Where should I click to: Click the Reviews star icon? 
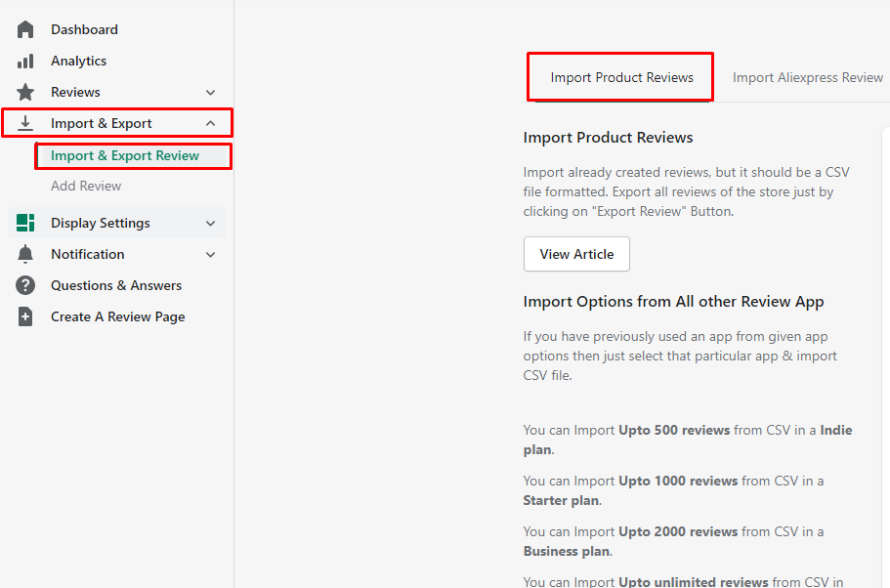[x=24, y=91]
